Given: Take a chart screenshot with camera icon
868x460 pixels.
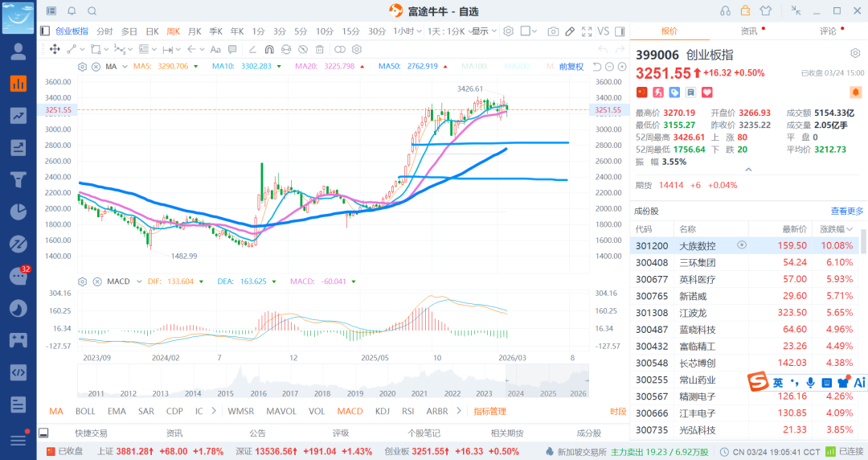Looking at the screenshot, I should tap(553, 31).
